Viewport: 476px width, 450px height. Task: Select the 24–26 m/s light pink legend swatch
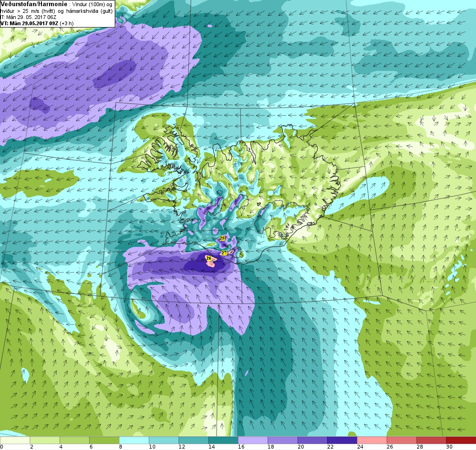point(372,440)
